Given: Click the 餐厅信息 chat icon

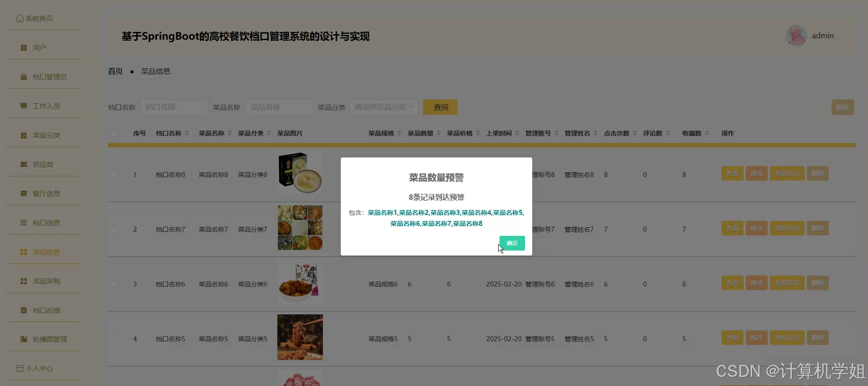Looking at the screenshot, I should [x=24, y=193].
